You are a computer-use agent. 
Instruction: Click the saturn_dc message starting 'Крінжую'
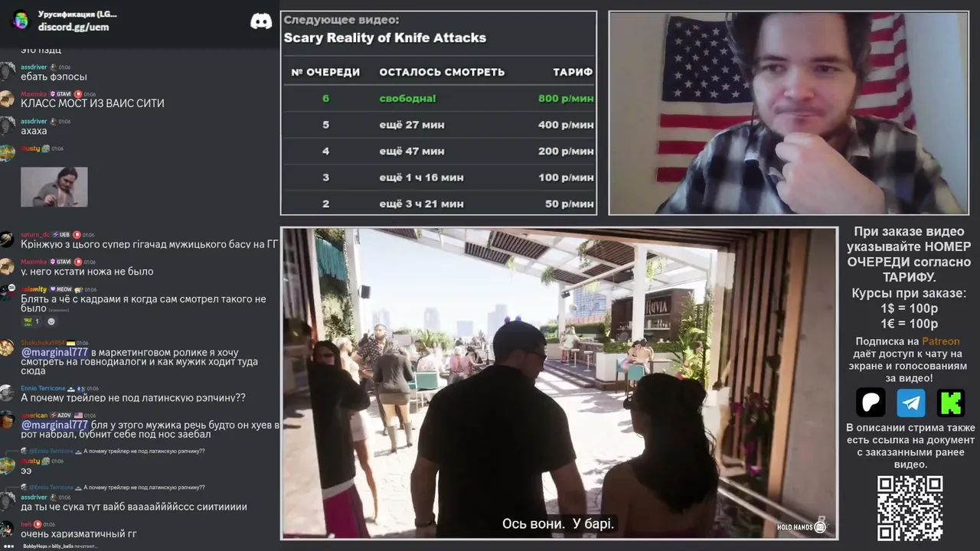click(x=149, y=244)
